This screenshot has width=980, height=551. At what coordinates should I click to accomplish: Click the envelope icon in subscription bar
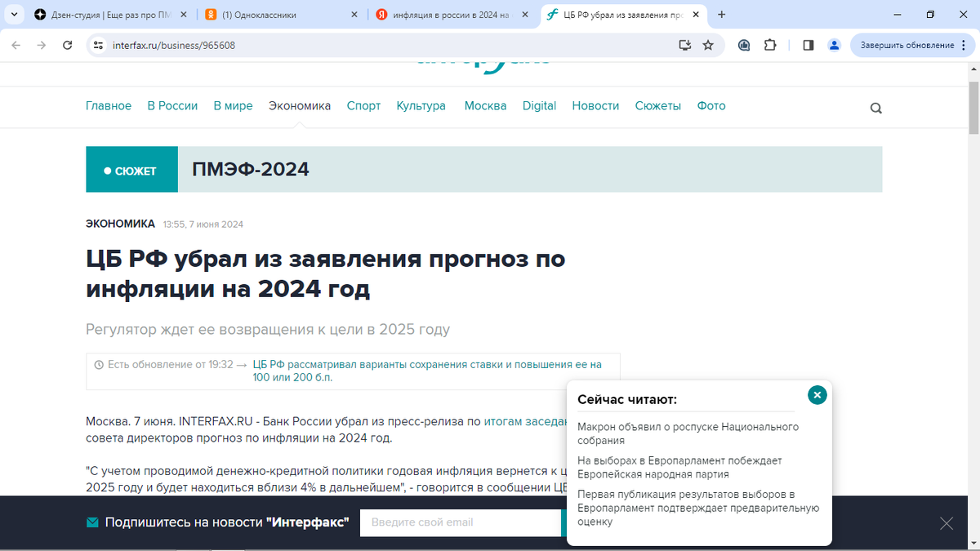(92, 522)
